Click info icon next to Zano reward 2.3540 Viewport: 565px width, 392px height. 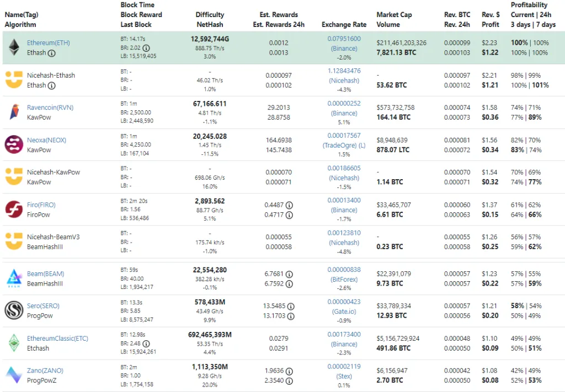tap(289, 381)
